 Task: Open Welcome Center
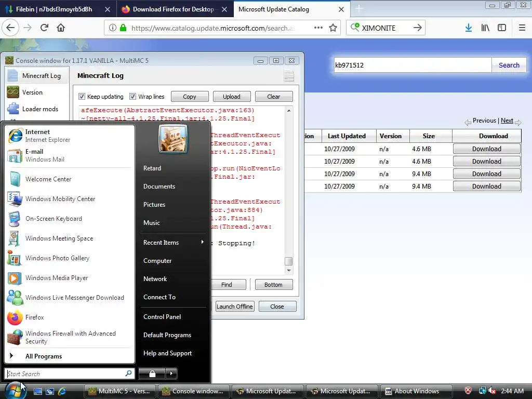tap(70, 179)
